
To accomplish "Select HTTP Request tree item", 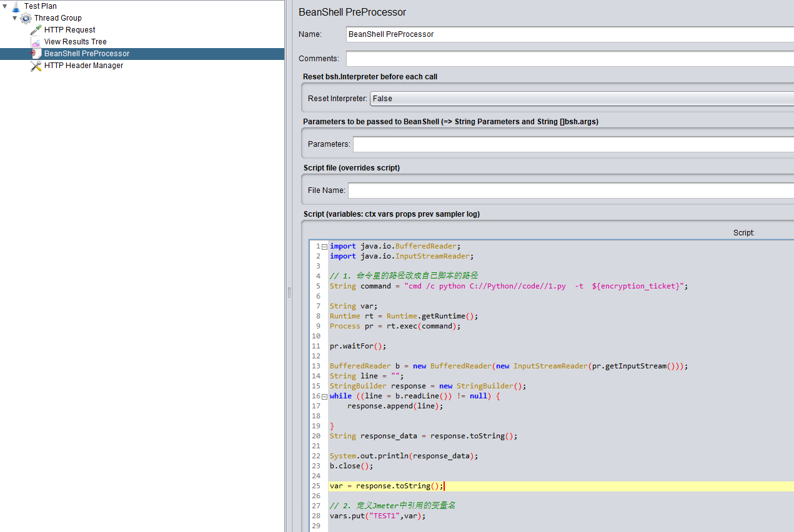I will pyautogui.click(x=70, y=30).
